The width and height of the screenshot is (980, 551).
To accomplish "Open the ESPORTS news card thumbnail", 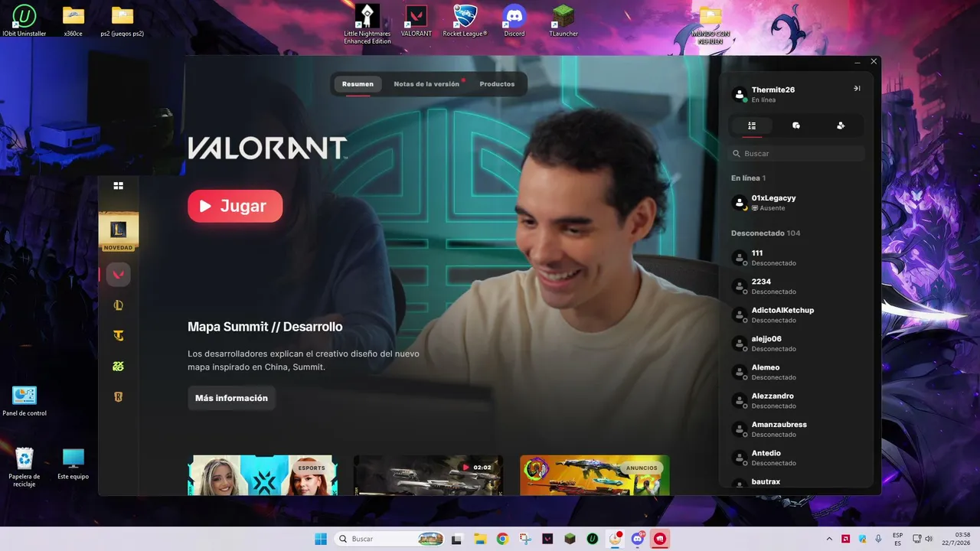I will [x=263, y=475].
